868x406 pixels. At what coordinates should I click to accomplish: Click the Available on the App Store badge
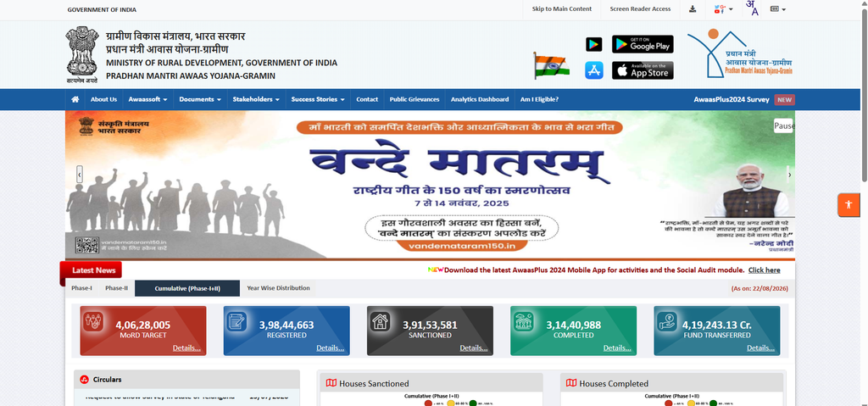pos(643,70)
